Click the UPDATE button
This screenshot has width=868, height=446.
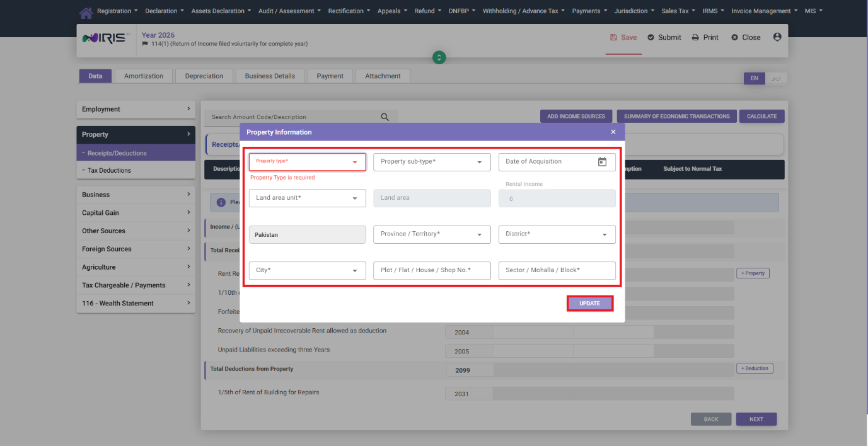pyautogui.click(x=590, y=304)
